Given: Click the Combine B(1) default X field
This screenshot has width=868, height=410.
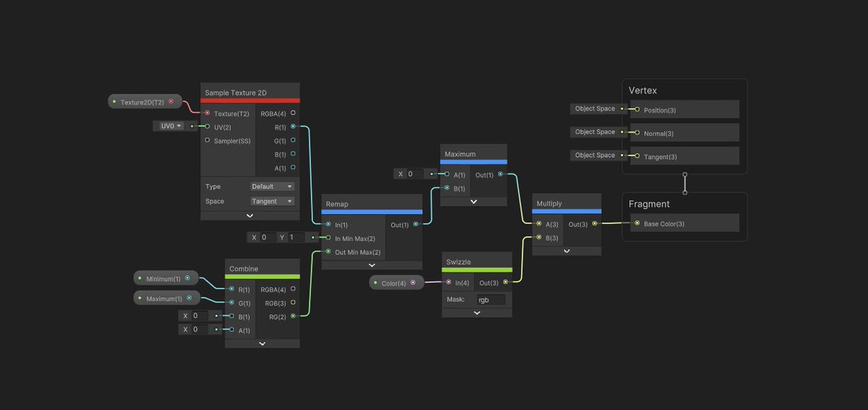Looking at the screenshot, I should point(200,315).
